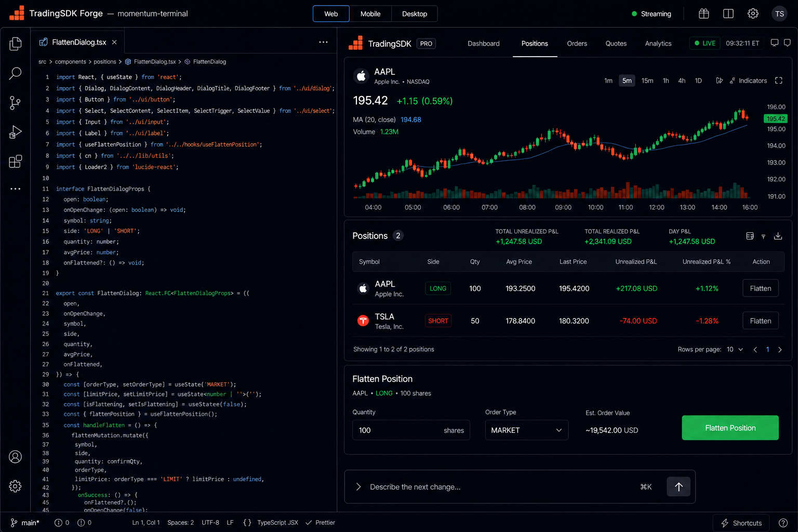
Task: Open the Accounts icon in left sidebar
Action: pyautogui.click(x=16, y=457)
